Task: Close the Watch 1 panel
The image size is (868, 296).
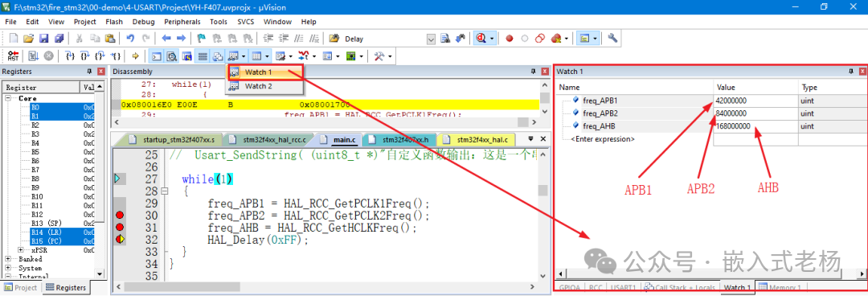Action: pyautogui.click(x=862, y=72)
